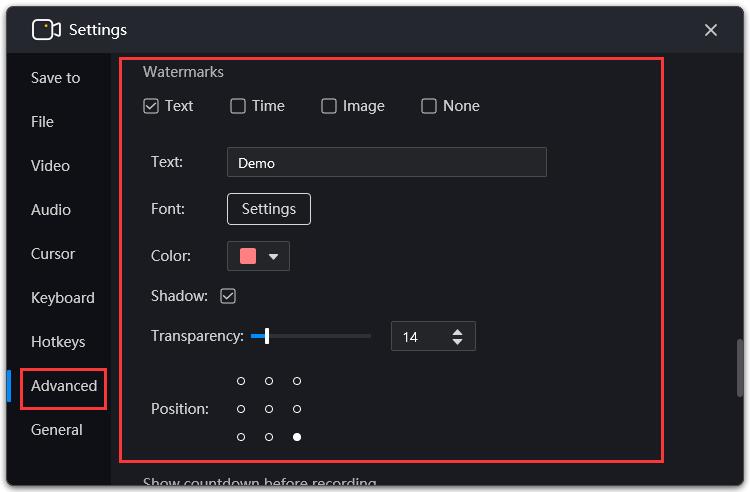Click the watermark Text input field
The height and width of the screenshot is (492, 750).
pyautogui.click(x=386, y=163)
